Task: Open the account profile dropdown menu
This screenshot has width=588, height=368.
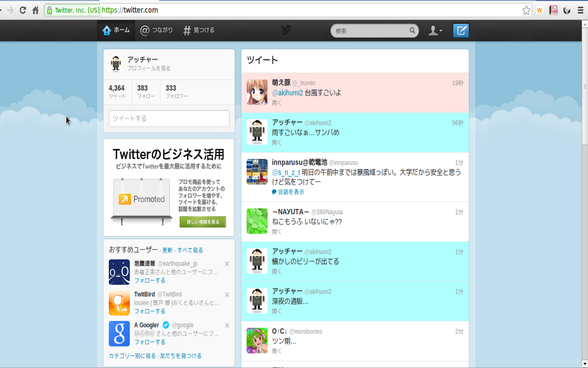Action: (x=435, y=30)
